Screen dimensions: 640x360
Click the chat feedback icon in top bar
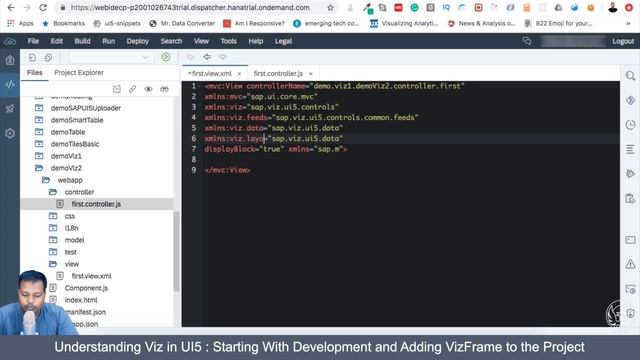click(527, 41)
